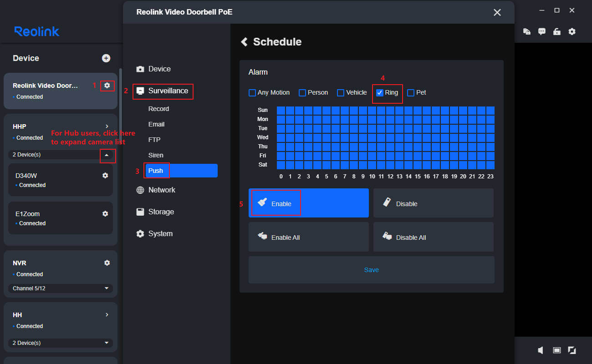Collapse the HHP 2 Device(s) list
Image resolution: width=592 pixels, height=364 pixels.
pos(107,155)
